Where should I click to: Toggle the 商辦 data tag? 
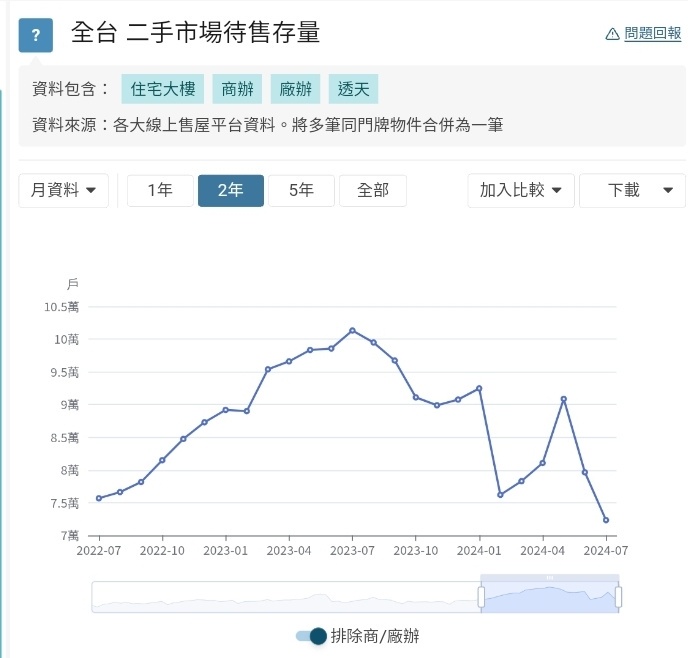tap(236, 89)
